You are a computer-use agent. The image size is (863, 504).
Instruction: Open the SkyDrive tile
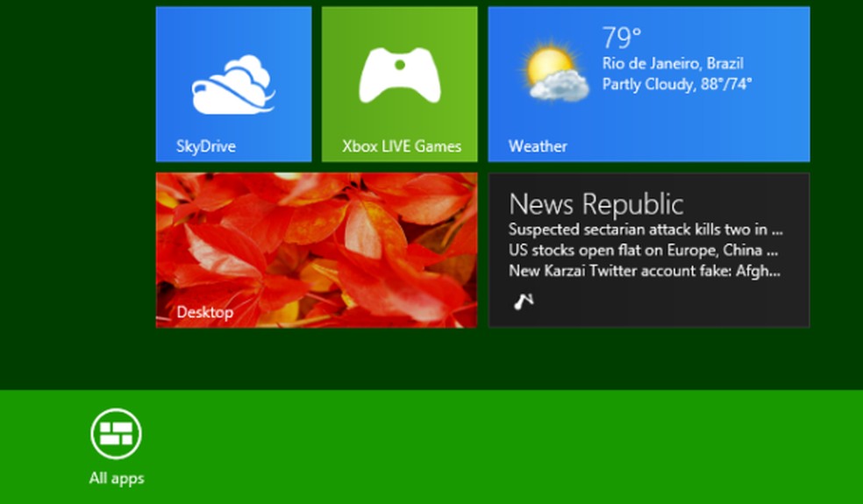point(234,84)
